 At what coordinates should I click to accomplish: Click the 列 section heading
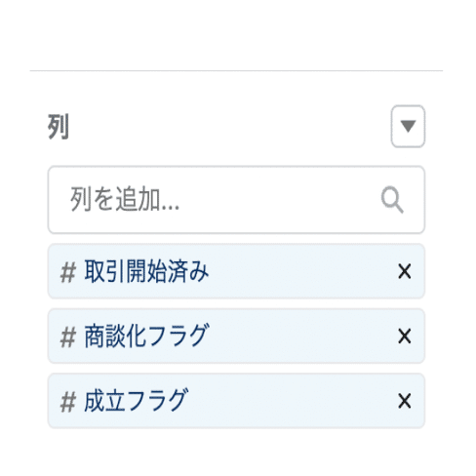[x=59, y=127]
